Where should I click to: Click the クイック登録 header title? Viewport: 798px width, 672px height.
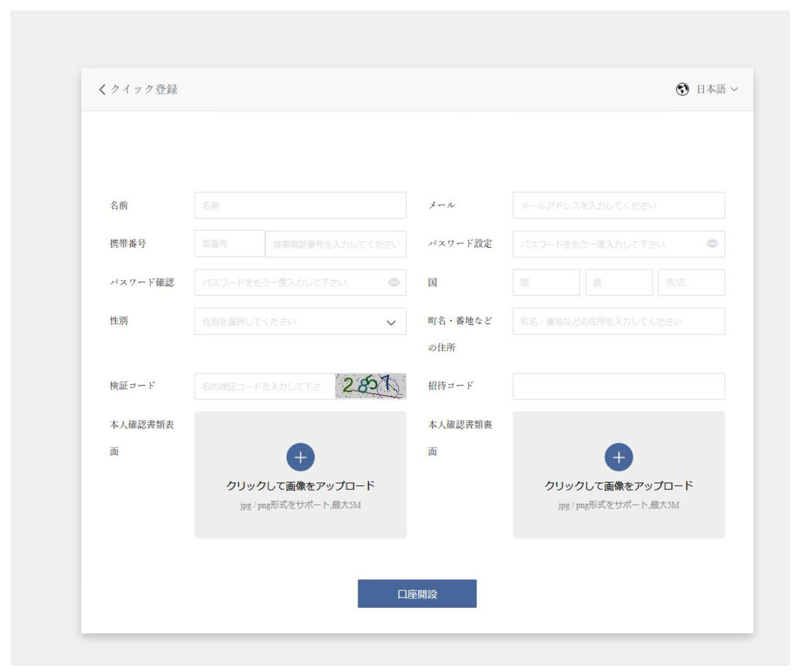[144, 89]
